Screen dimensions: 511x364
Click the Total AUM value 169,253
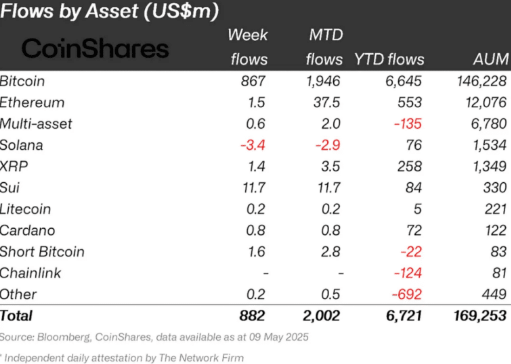(x=480, y=316)
